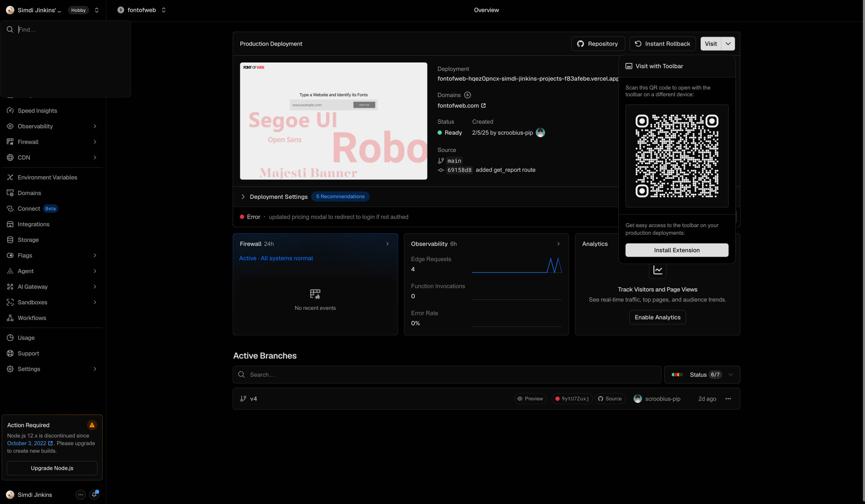Expand Firewall submenu chevron
The image size is (865, 504).
(x=95, y=142)
